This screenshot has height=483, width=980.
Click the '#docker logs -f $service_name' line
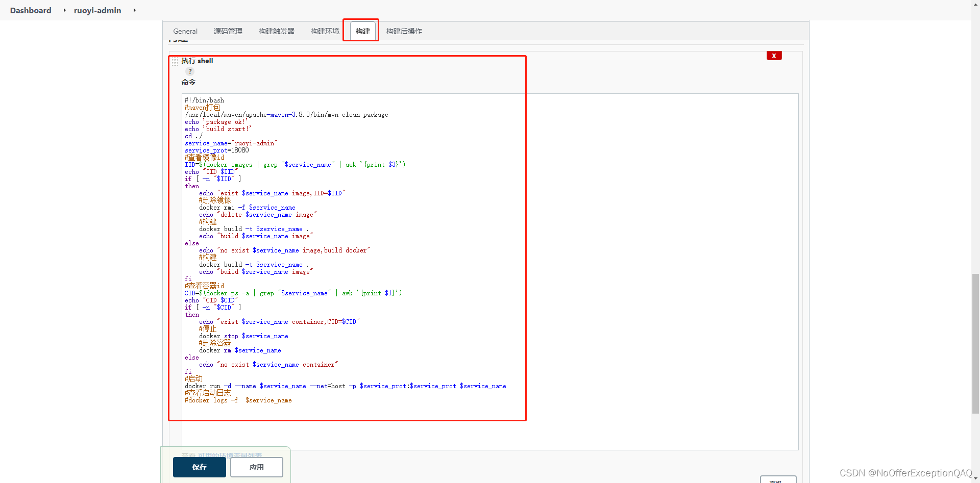pos(238,400)
